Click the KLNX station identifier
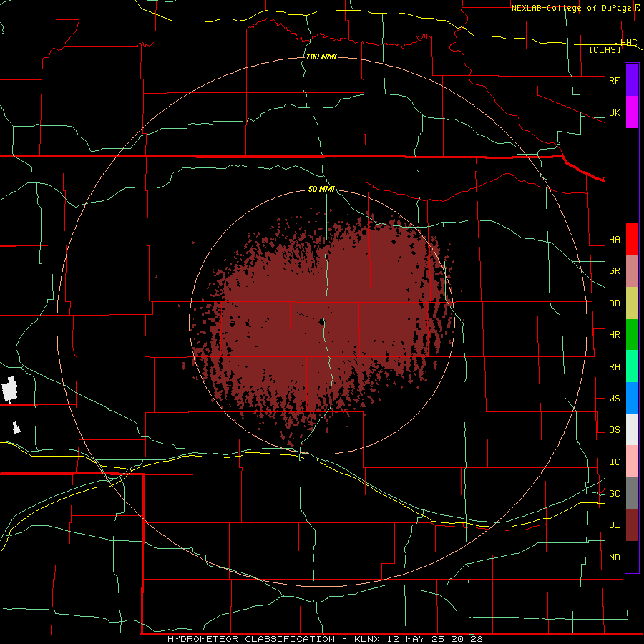The width and height of the screenshot is (644, 644). (367, 639)
